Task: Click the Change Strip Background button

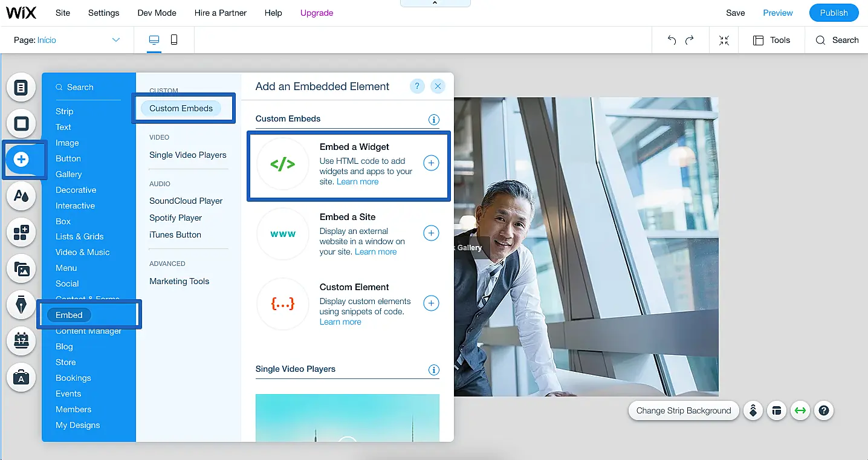Action: coord(684,411)
